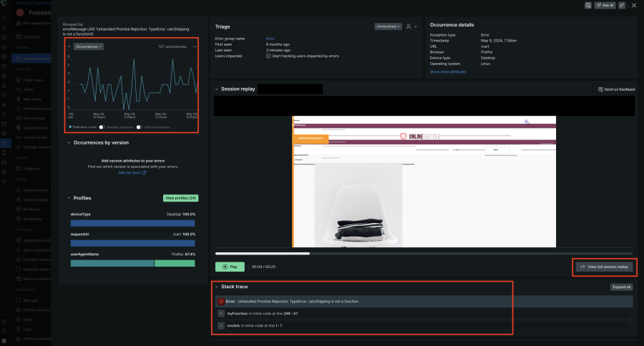Open the Occurrences dropdown on the chart
Image resolution: width=644 pixels, height=346 pixels.
click(x=89, y=46)
